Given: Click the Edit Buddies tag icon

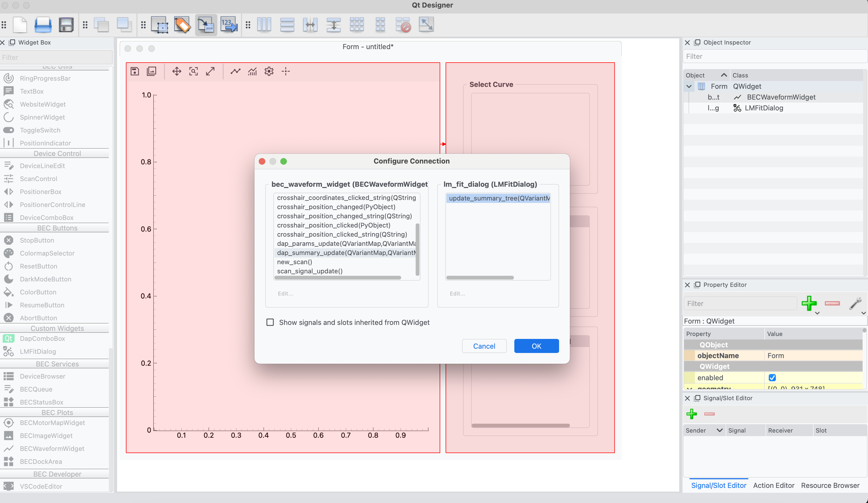Looking at the screenshot, I should [x=182, y=25].
